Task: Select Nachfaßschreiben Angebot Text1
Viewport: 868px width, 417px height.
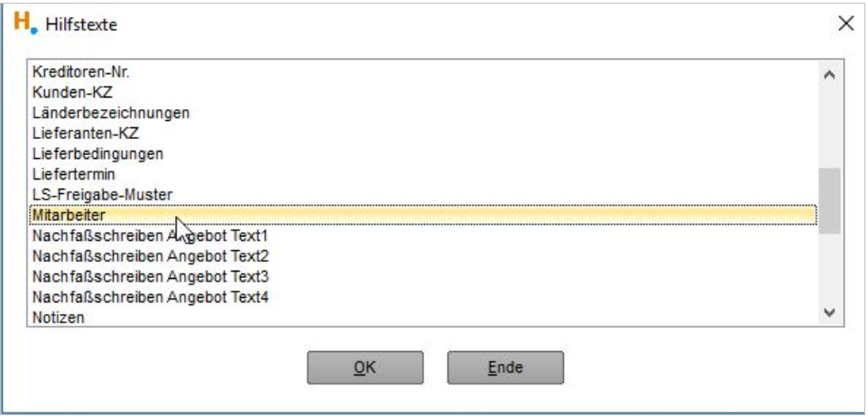Action: (423, 236)
